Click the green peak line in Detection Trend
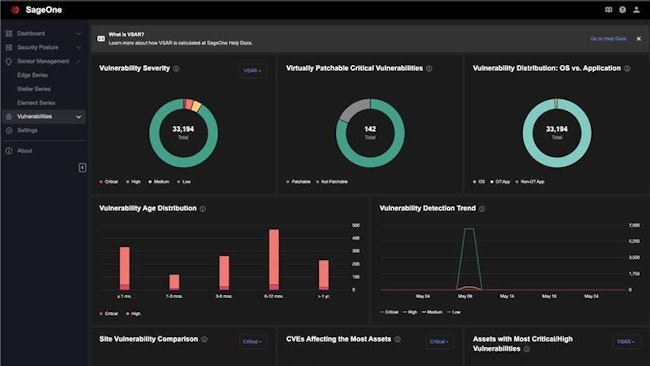650x366 pixels. tap(469, 229)
